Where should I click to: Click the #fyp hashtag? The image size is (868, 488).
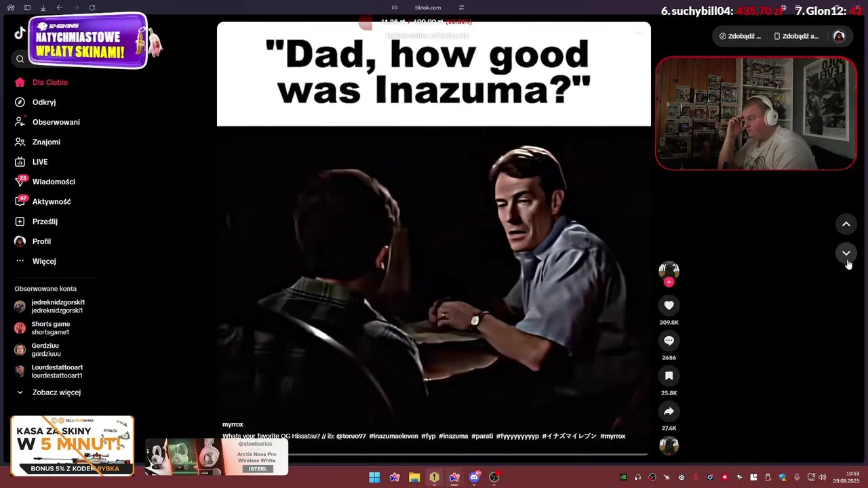[429, 436]
